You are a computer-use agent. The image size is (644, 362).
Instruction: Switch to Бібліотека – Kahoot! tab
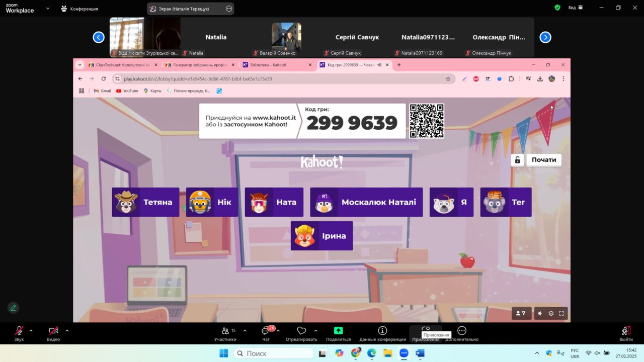click(277, 65)
